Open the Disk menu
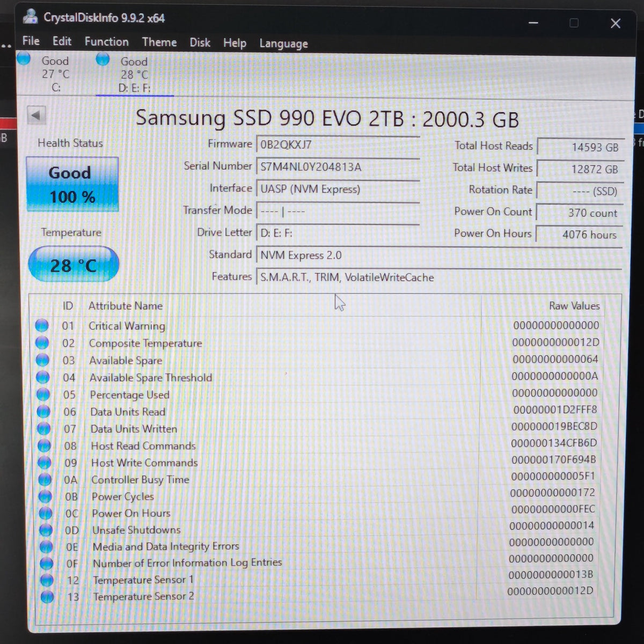644x644 pixels. [x=200, y=42]
